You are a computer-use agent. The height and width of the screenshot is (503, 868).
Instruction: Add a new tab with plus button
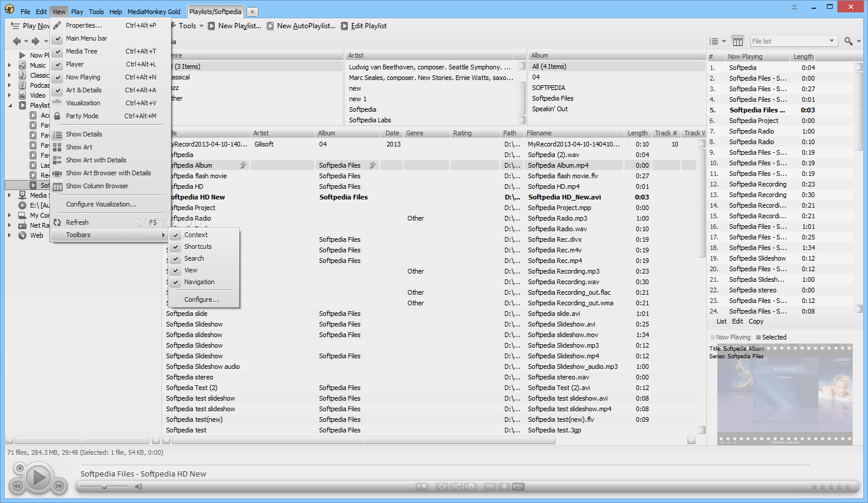pyautogui.click(x=252, y=12)
